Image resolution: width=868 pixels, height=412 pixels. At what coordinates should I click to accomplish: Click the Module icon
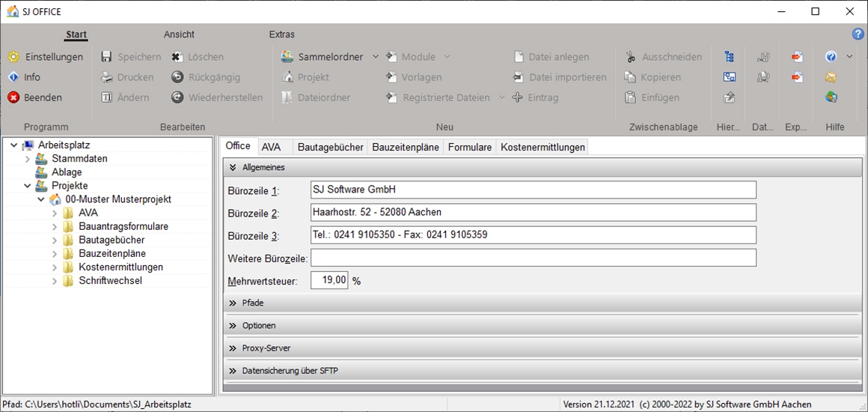pos(392,57)
